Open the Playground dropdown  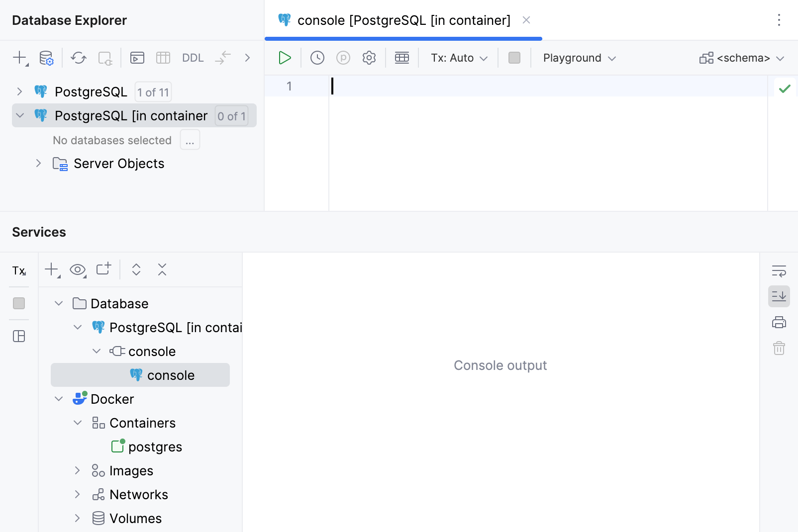578,58
